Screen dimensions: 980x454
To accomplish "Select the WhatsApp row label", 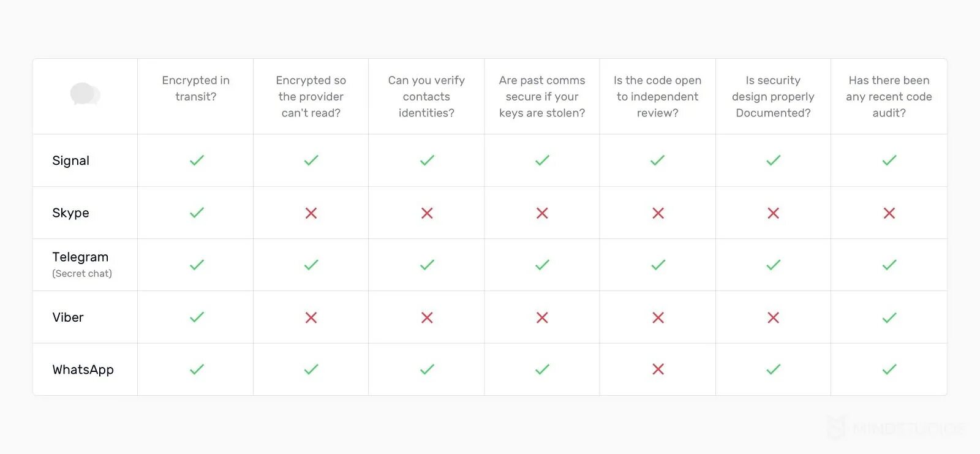I will point(83,370).
